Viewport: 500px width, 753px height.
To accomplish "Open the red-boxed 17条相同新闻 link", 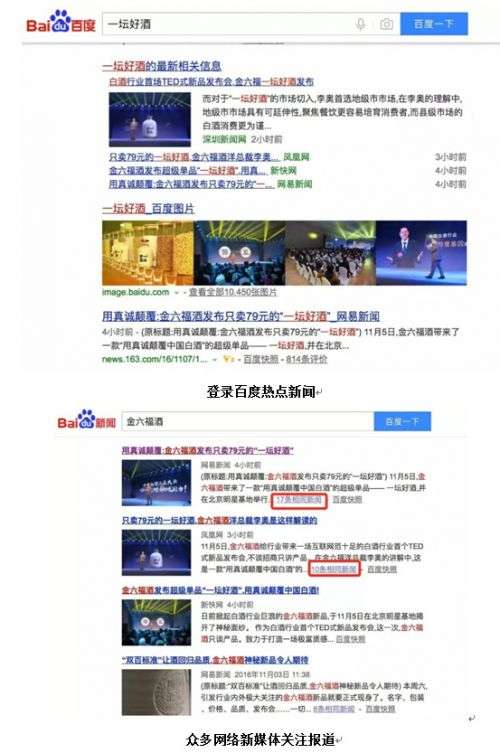I will (299, 500).
